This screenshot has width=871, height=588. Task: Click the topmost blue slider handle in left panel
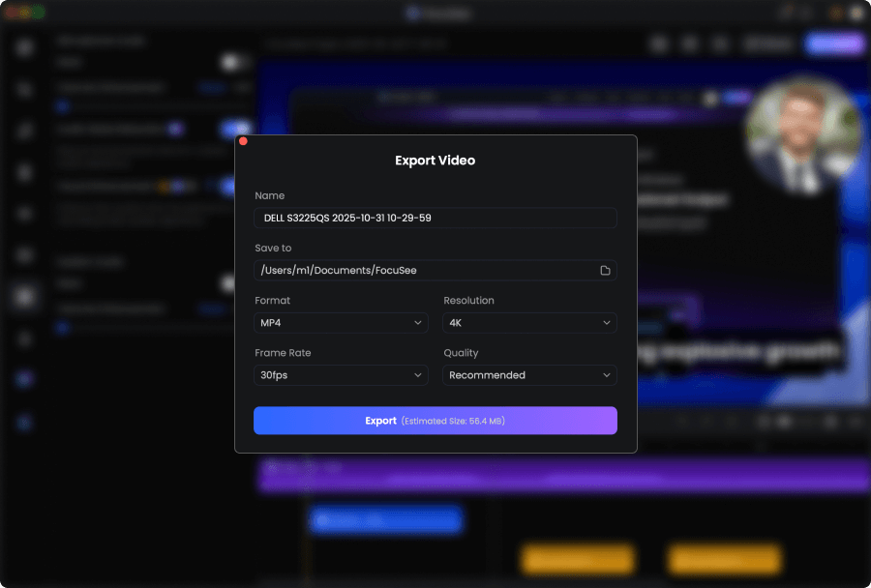click(63, 105)
